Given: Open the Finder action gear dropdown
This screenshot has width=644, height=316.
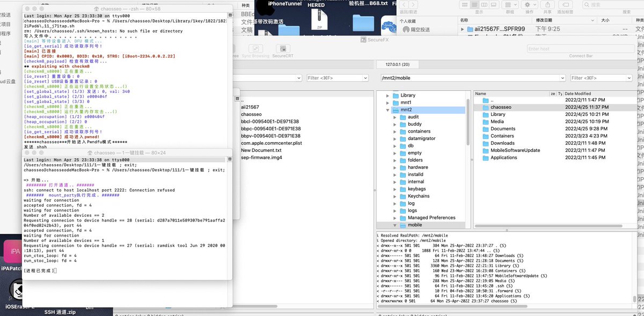Looking at the screenshot, I should click(530, 4).
